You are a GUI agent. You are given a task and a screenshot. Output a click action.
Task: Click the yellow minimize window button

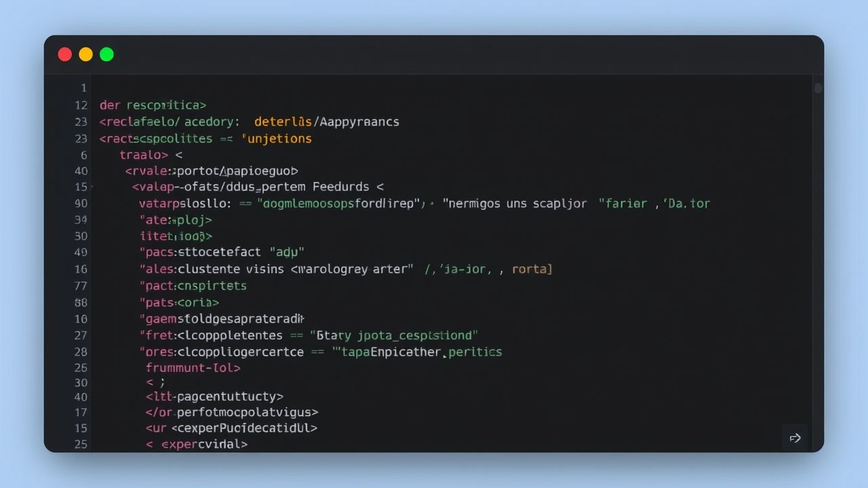(85, 54)
